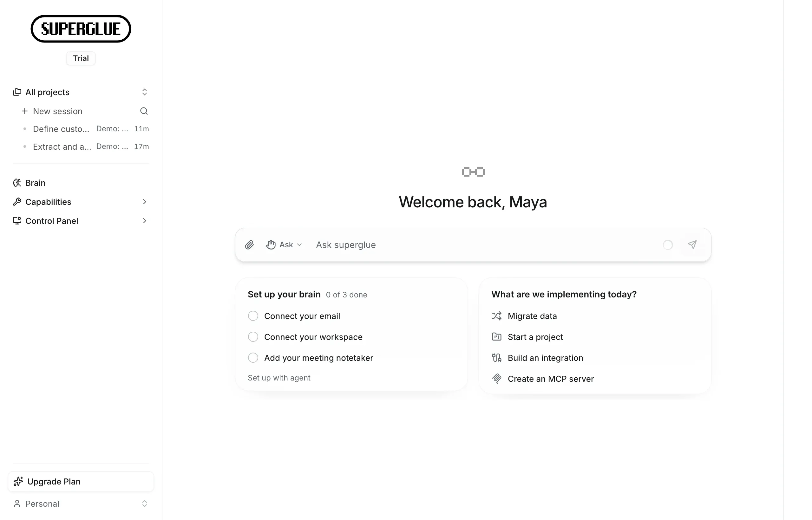
Task: Expand the Capabilities section chevron
Action: tap(144, 202)
